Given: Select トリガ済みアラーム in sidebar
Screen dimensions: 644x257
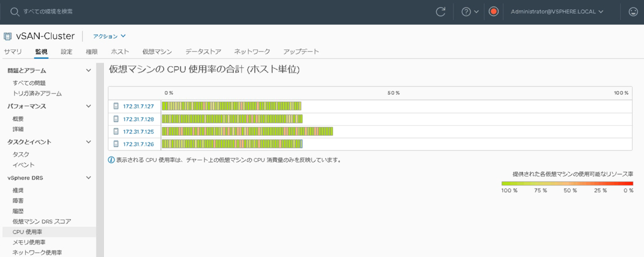Looking at the screenshot, I should (x=37, y=93).
